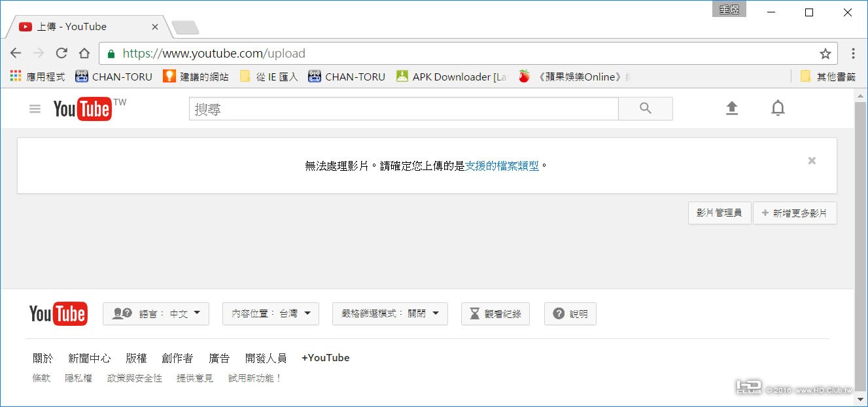Click the browser forward arrow
This screenshot has width=868, height=407.
[x=39, y=54]
